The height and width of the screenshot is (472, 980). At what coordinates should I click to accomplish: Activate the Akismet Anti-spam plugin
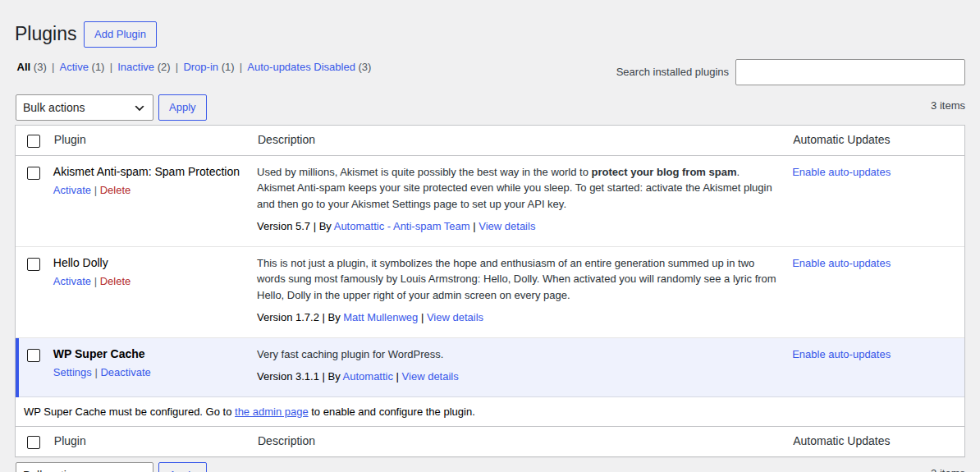click(72, 190)
